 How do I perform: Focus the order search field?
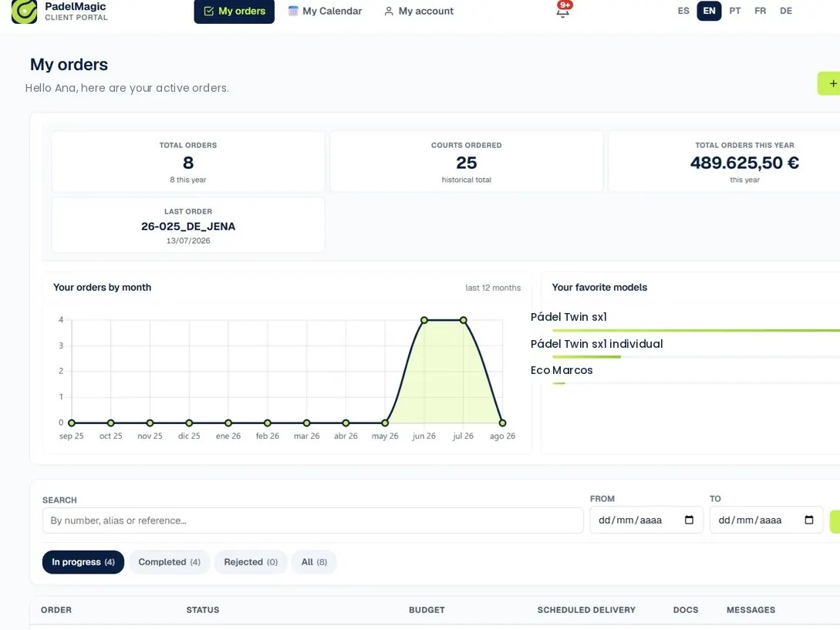pos(313,521)
